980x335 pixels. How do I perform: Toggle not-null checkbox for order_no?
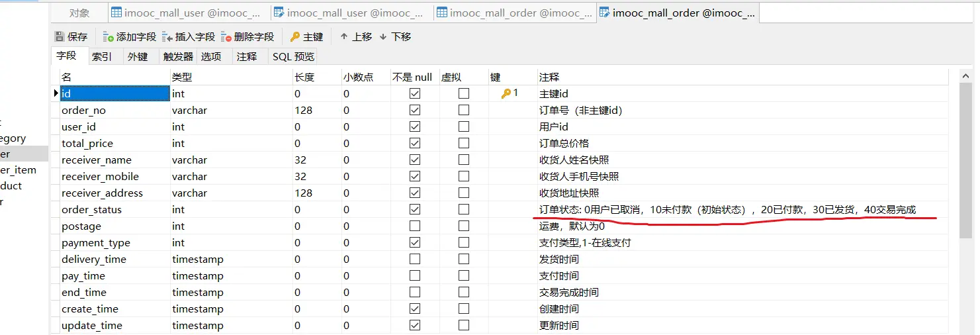tap(415, 111)
